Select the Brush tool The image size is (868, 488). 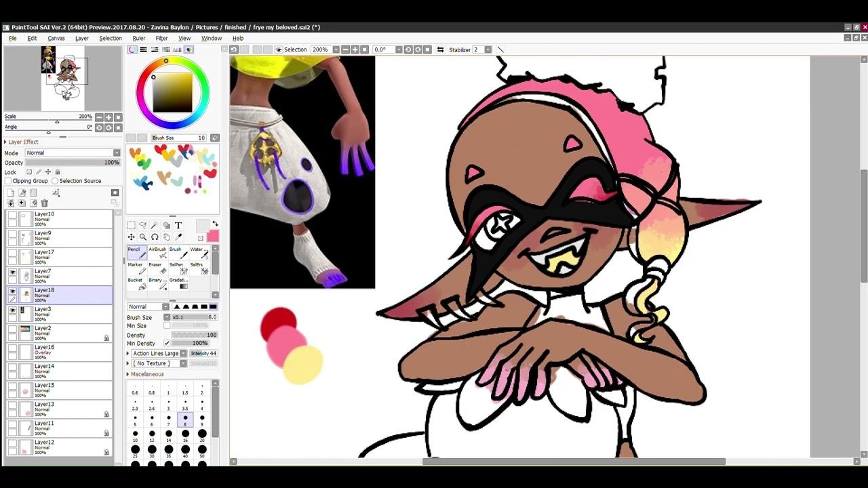[177, 252]
